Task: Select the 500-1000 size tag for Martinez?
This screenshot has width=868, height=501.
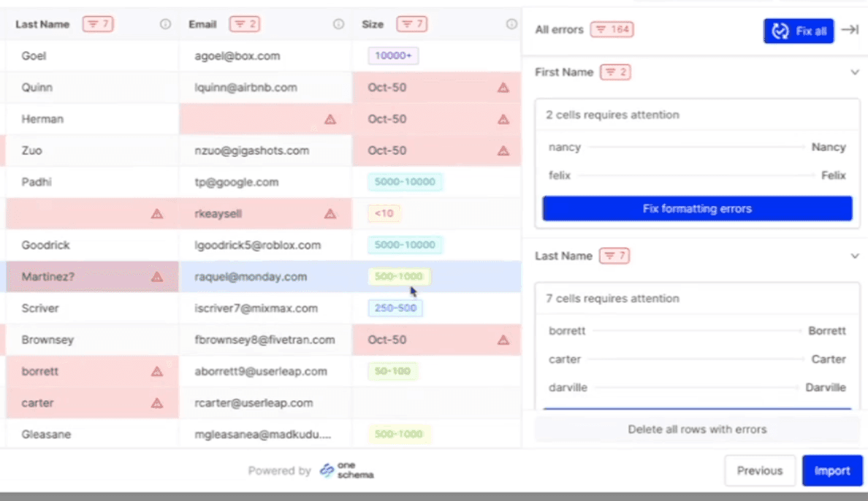Action: click(399, 276)
